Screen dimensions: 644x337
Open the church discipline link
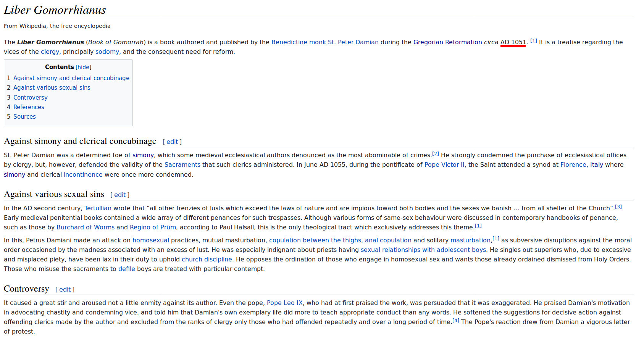pyautogui.click(x=207, y=259)
